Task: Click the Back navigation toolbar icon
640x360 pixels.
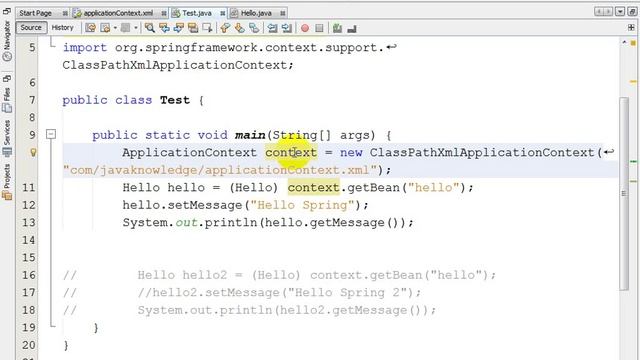Action: 105,28
